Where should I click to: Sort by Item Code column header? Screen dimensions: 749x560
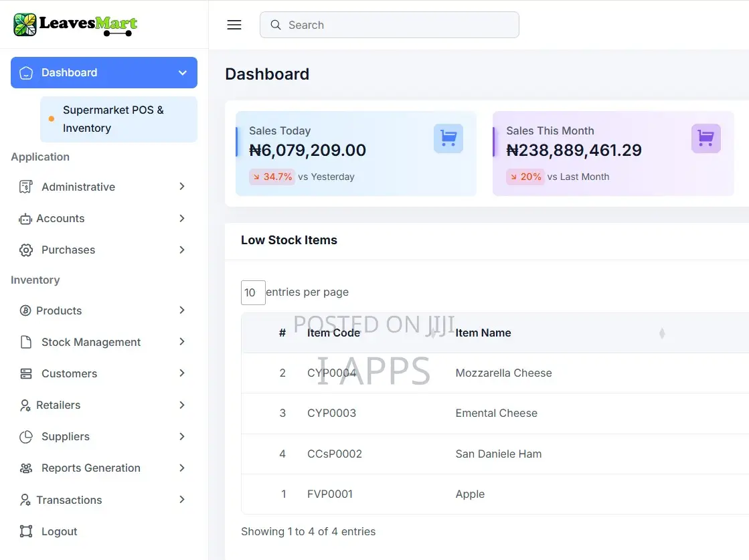coord(333,333)
